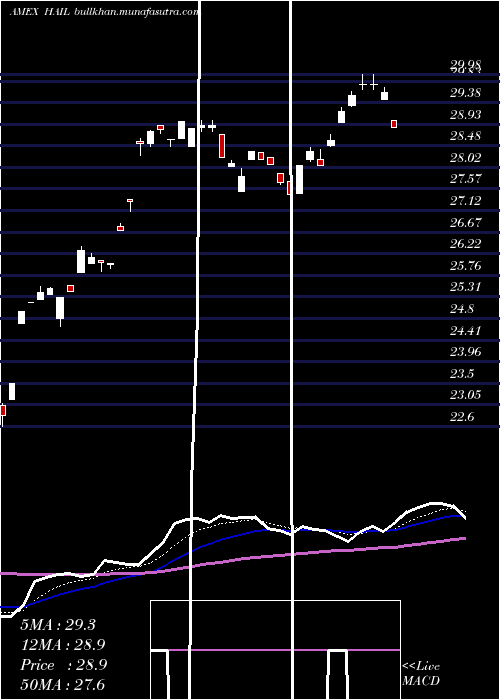Click the 23.96 price axis label
Screen dimensions: 500x700
(x=466, y=352)
